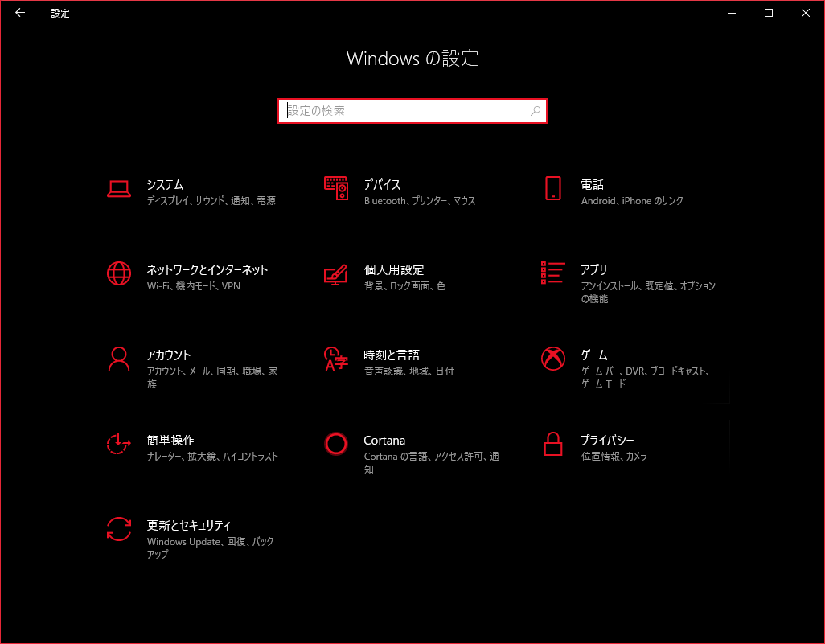Click the magnifier icon in the search box
The height and width of the screenshot is (644, 825).
pyautogui.click(x=535, y=111)
